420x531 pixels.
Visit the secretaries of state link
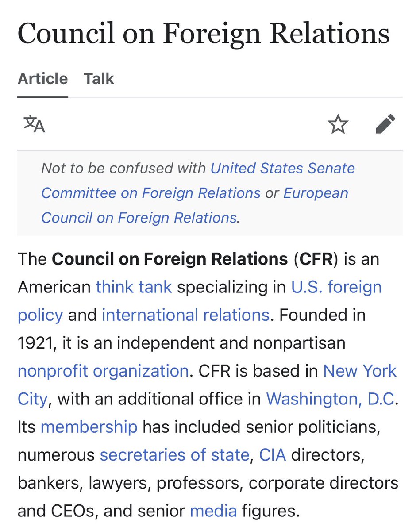[x=174, y=455]
